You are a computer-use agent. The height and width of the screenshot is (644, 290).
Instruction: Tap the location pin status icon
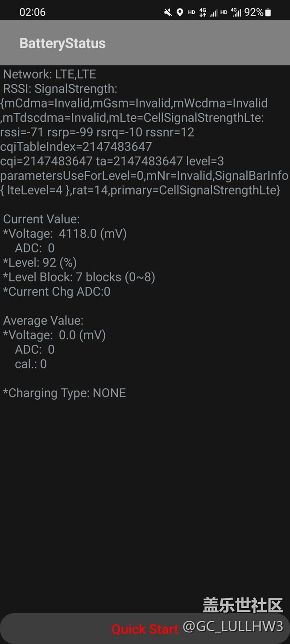pyautogui.click(x=180, y=12)
